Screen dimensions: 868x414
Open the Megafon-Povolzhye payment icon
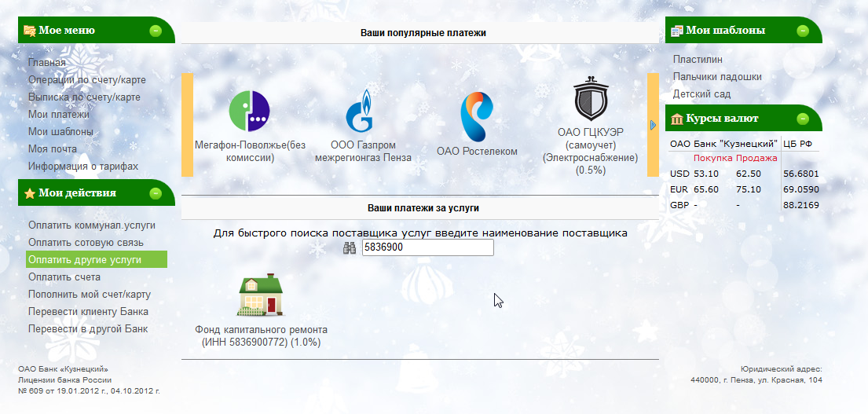point(249,111)
